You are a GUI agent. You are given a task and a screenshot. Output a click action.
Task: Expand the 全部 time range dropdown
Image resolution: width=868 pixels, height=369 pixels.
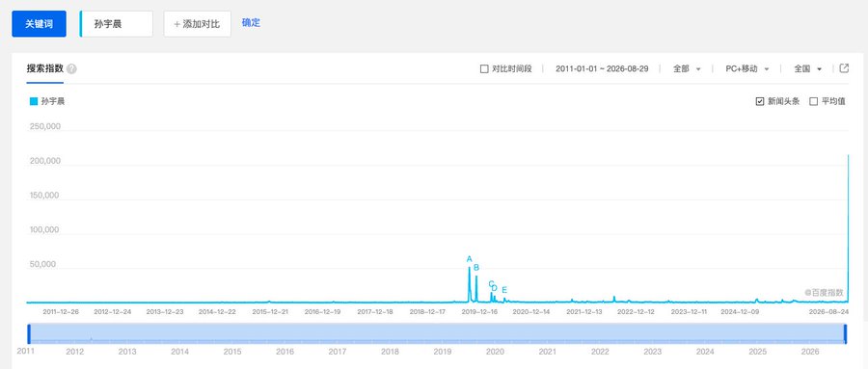[687, 69]
